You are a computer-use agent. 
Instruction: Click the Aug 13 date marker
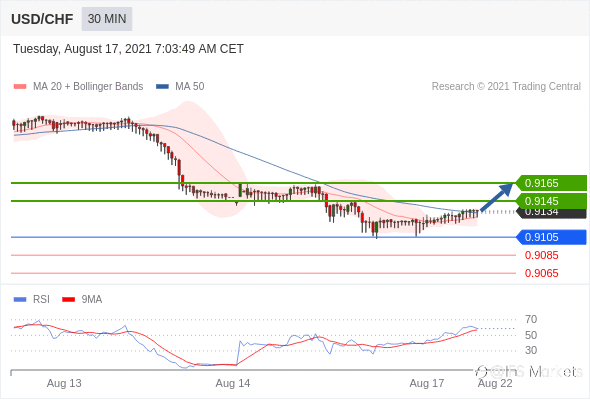[x=64, y=383]
